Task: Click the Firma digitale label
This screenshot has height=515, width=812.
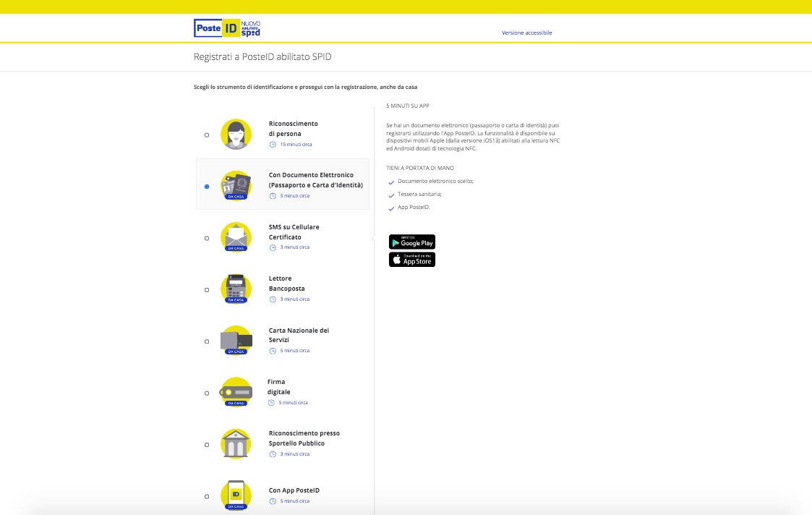Action: [x=278, y=387]
